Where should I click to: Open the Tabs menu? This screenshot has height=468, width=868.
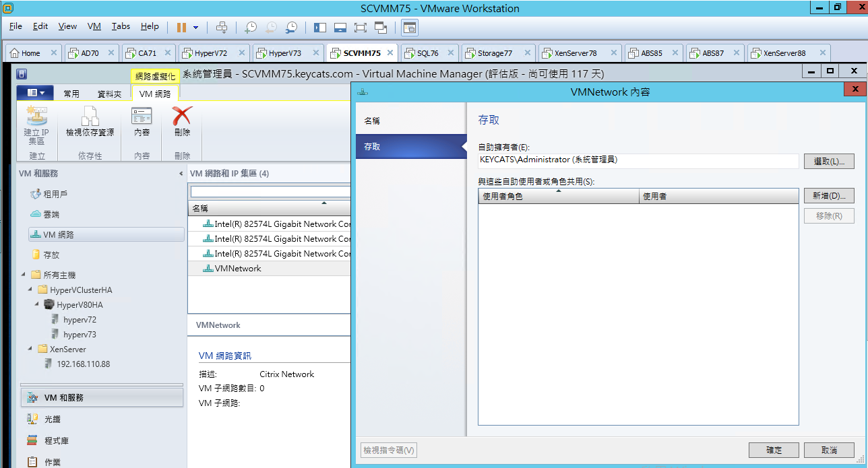click(121, 26)
